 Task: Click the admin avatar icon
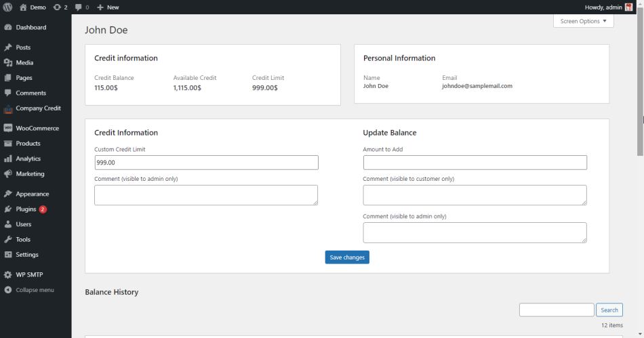click(x=628, y=7)
